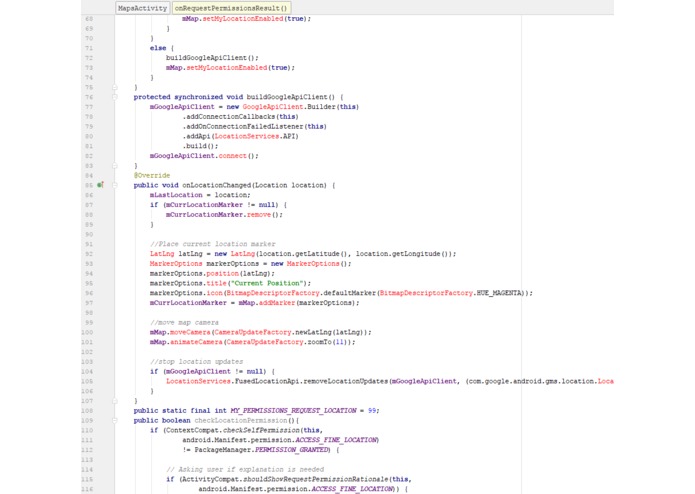Click 'ACCESS_FINE_LOCATION' on line 116

point(351,489)
